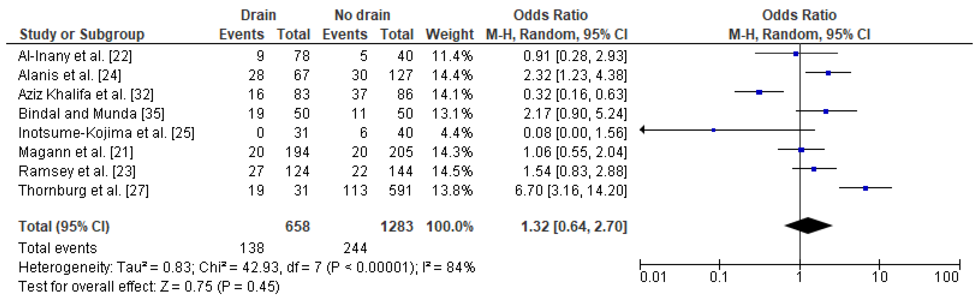Click the blue square marker for Thornburg's odds ratio

point(865,188)
